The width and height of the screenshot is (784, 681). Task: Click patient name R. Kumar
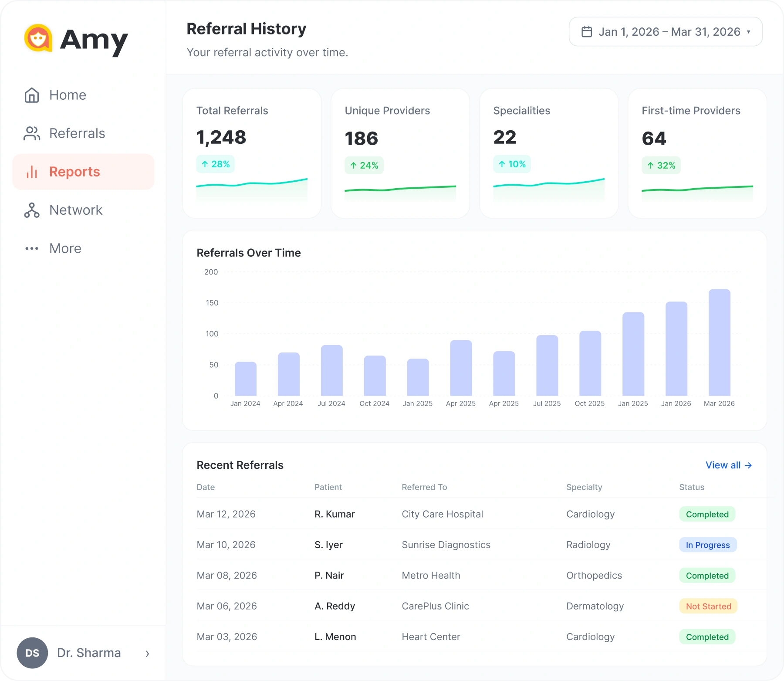tap(335, 514)
